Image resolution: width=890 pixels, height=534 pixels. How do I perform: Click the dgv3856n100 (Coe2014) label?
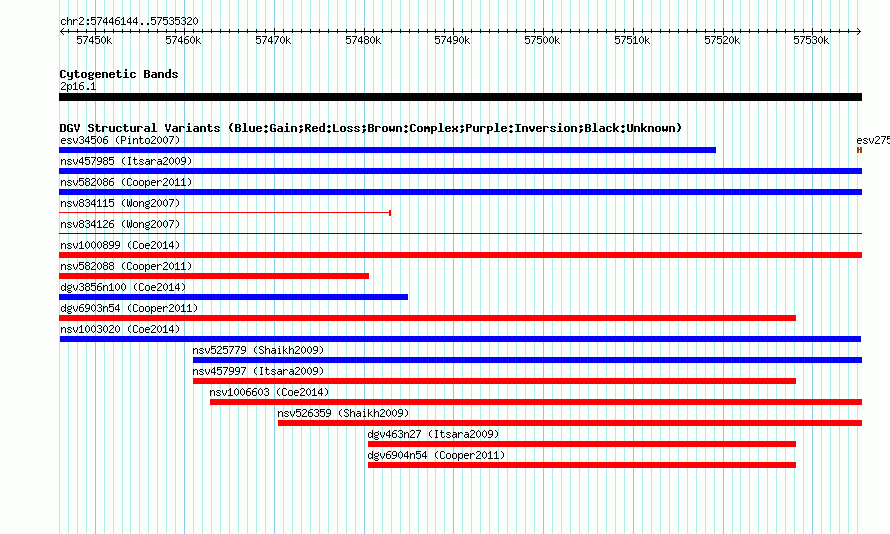123,287
